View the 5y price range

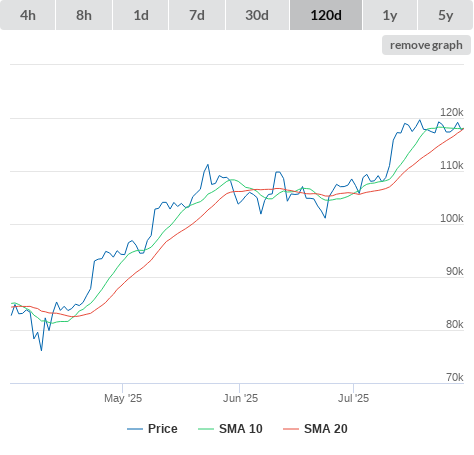(445, 15)
